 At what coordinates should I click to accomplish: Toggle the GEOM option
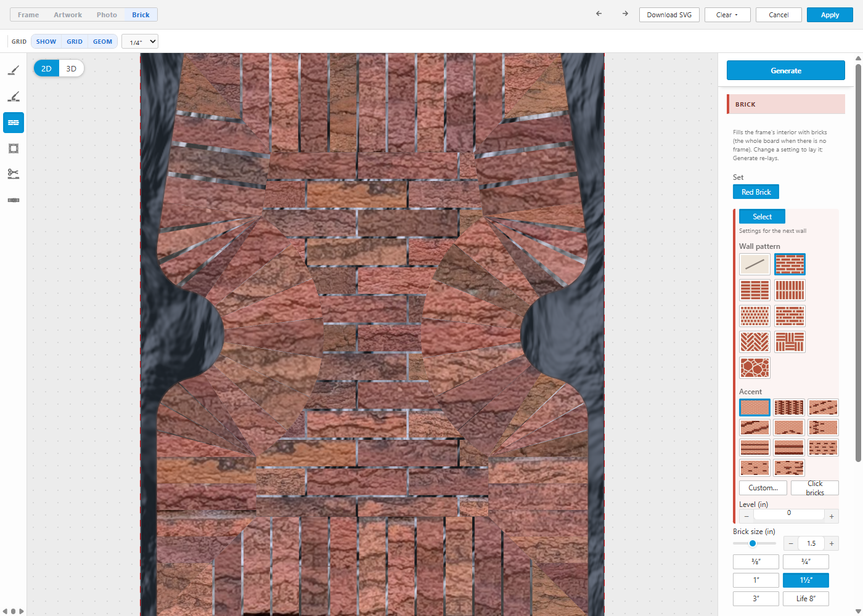(102, 42)
